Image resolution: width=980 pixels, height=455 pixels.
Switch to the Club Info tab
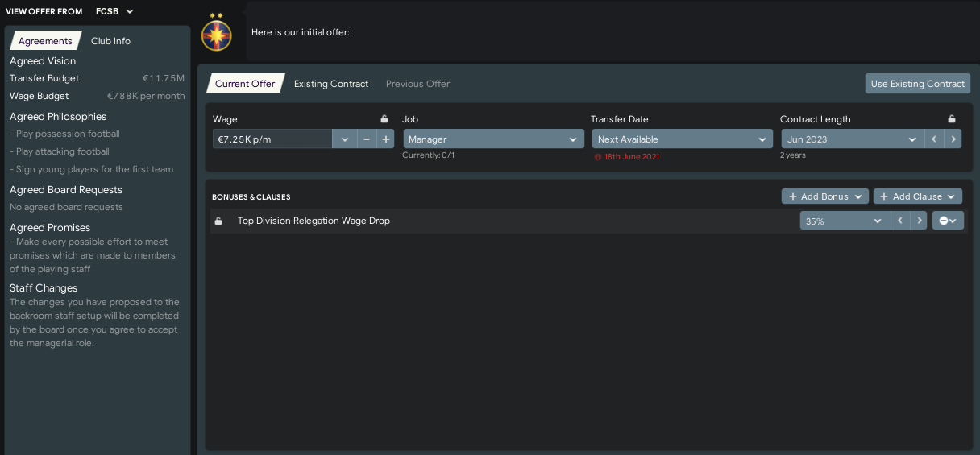click(110, 41)
